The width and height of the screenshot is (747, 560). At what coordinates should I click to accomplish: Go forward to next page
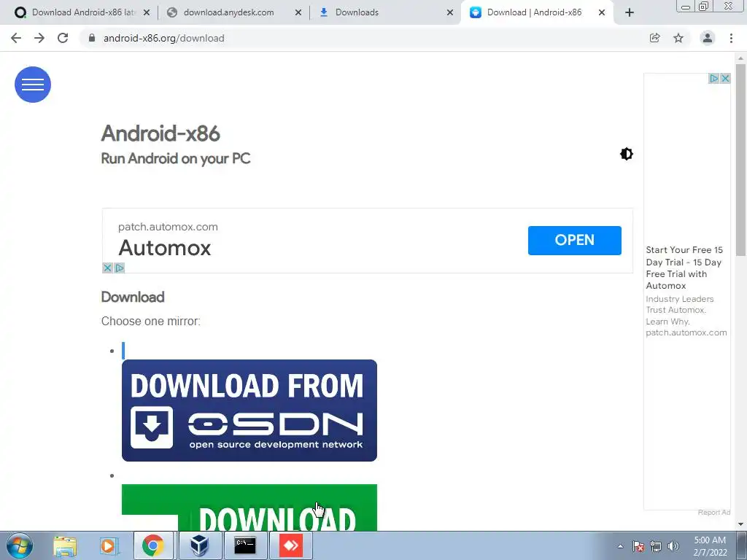point(39,38)
